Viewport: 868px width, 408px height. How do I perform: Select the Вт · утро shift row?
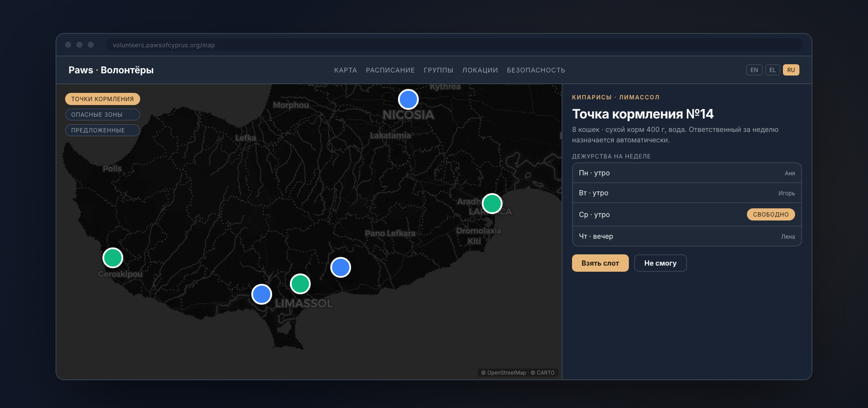687,193
